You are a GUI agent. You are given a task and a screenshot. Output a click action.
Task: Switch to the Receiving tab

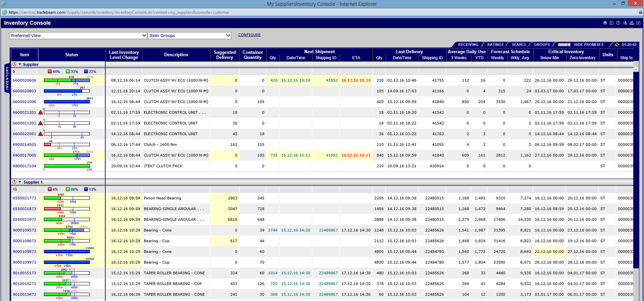(468, 45)
